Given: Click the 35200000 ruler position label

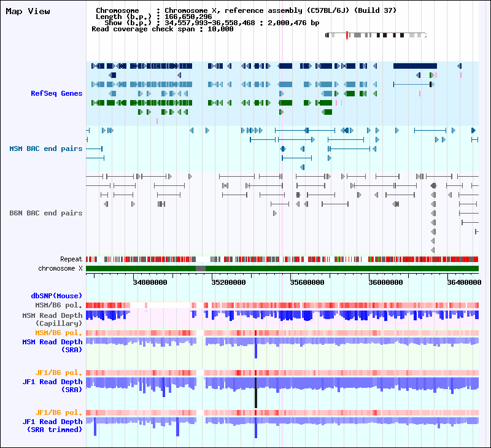Looking at the screenshot, I should click(228, 282).
